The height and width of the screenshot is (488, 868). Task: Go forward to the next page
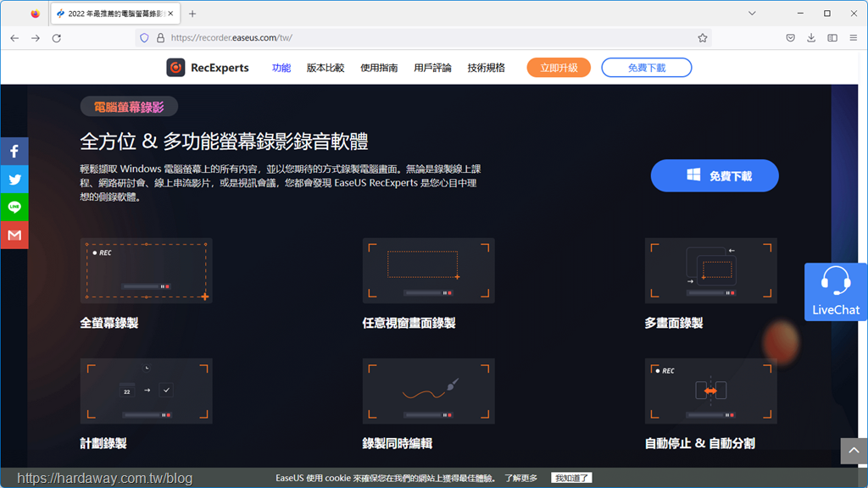36,38
